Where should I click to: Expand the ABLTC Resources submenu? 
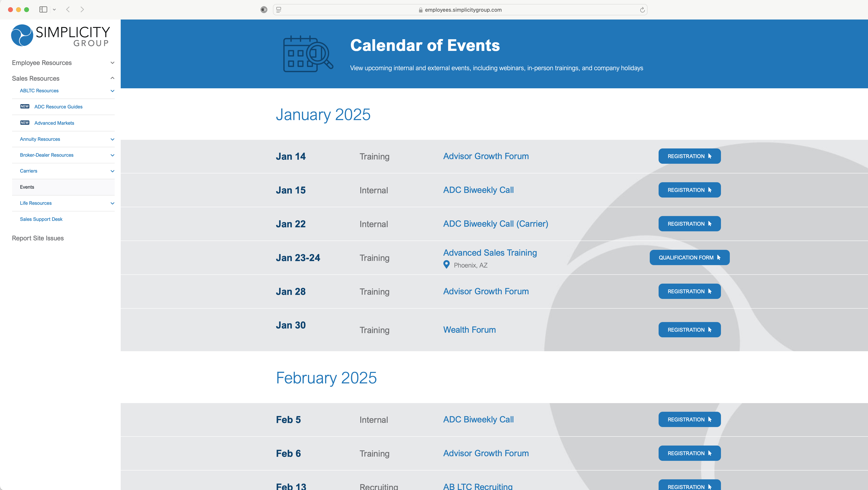point(112,91)
